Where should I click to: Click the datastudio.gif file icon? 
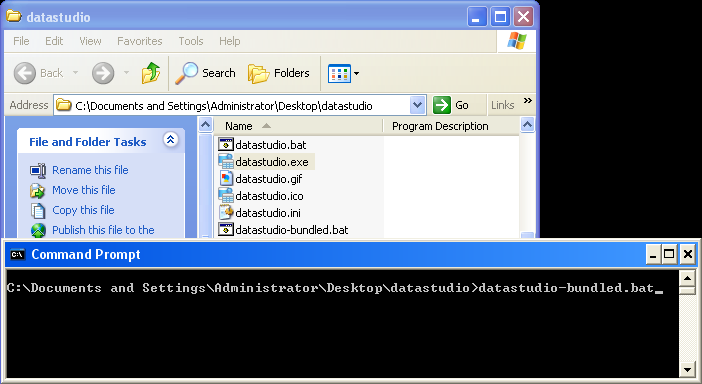point(226,179)
